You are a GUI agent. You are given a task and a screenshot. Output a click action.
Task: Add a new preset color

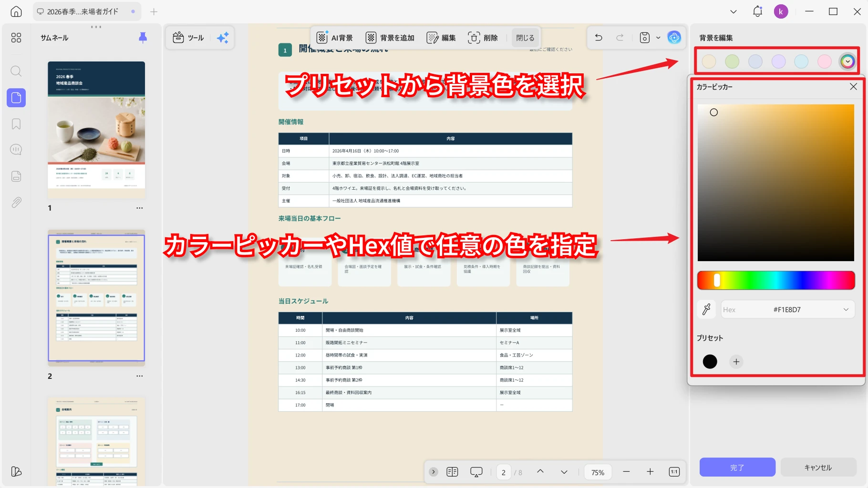(736, 362)
